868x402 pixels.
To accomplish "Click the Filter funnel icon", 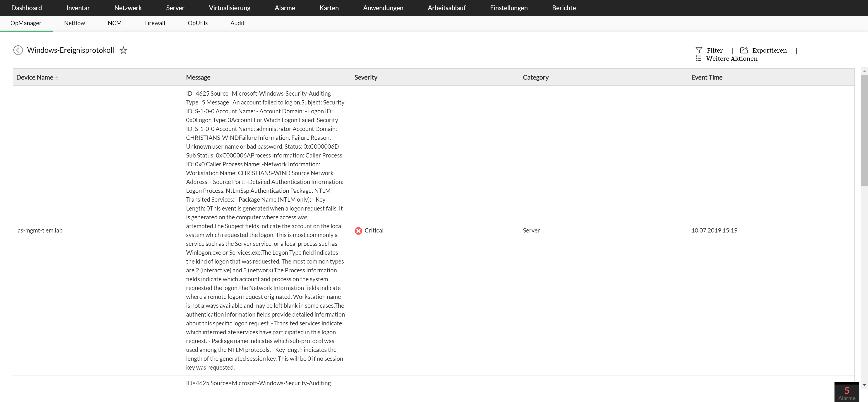I will click(x=699, y=50).
